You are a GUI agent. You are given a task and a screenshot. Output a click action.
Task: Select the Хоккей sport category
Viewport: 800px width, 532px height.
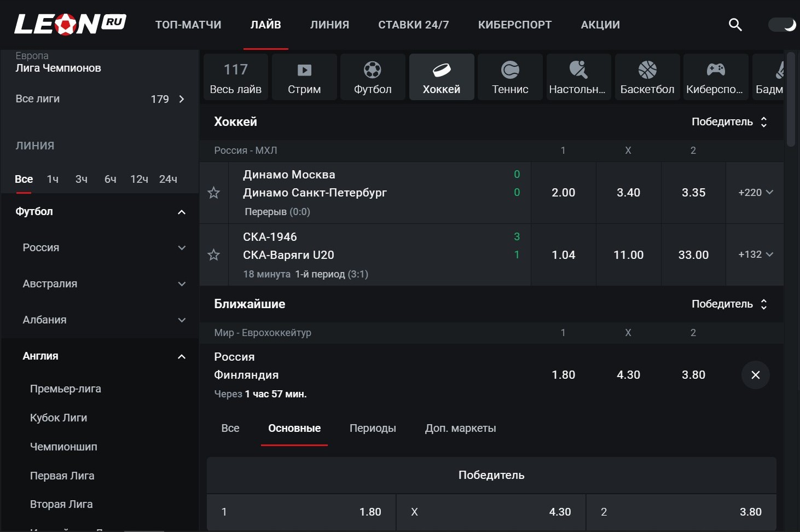[442, 77]
